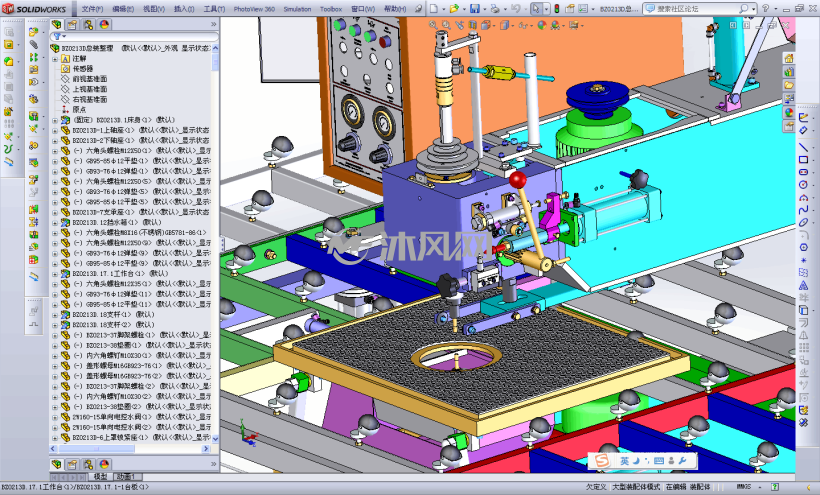Click the View Settings monitor icon
The width and height of the screenshot is (820, 495).
[x=575, y=25]
